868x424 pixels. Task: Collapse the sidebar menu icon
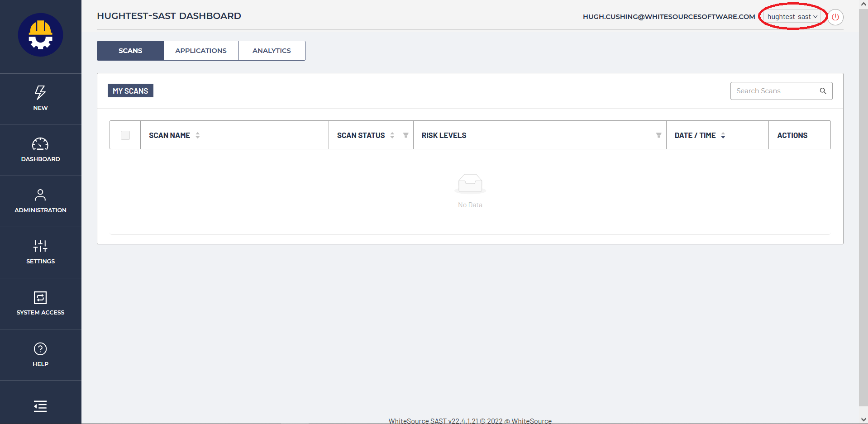[40, 406]
